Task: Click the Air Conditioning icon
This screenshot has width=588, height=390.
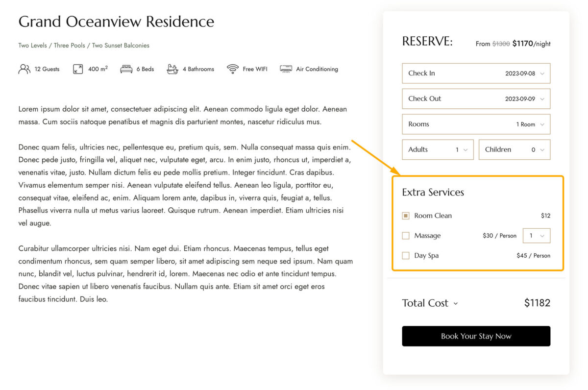Action: pos(285,69)
